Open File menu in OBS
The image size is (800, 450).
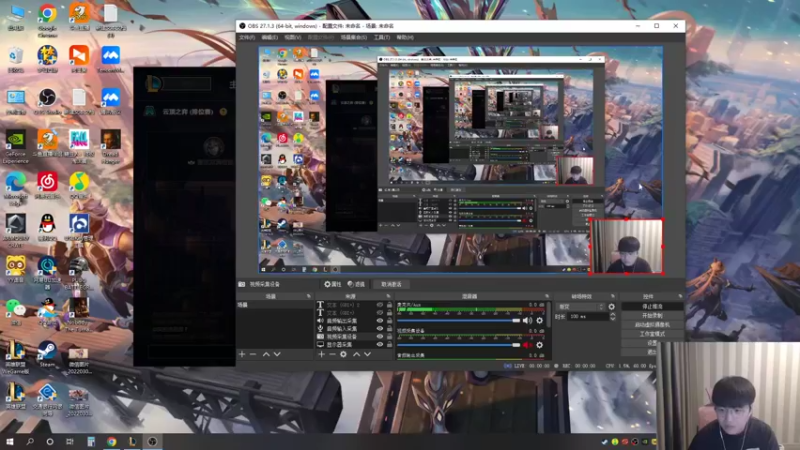point(247,37)
